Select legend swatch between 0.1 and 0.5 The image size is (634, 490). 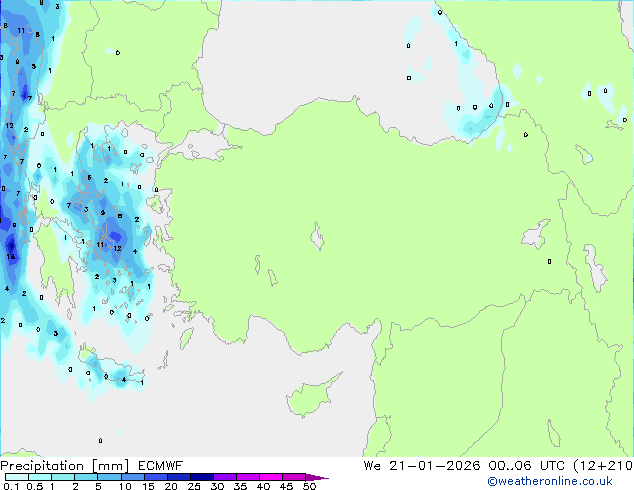(17, 477)
